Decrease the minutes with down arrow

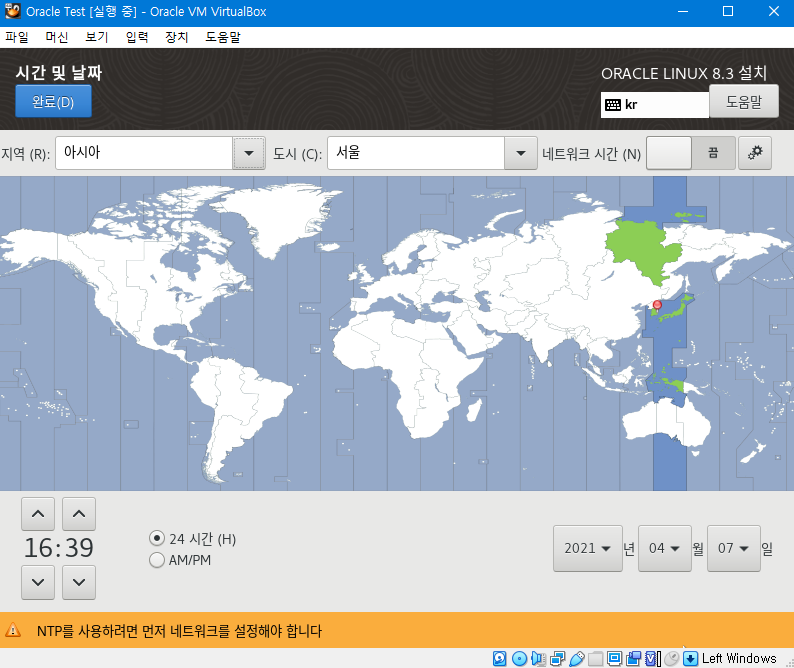click(x=79, y=582)
